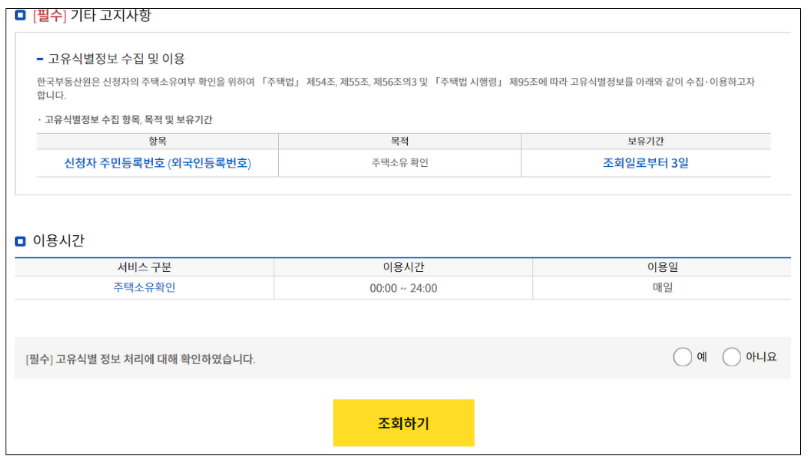Click the 목적 column header

click(400, 141)
